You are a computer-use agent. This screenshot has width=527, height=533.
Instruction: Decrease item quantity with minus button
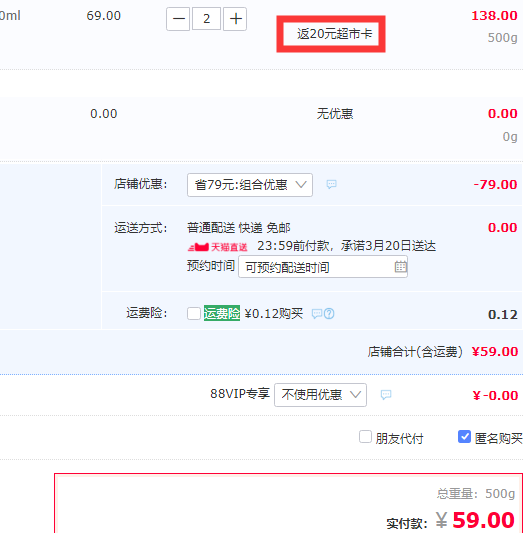coord(178,19)
